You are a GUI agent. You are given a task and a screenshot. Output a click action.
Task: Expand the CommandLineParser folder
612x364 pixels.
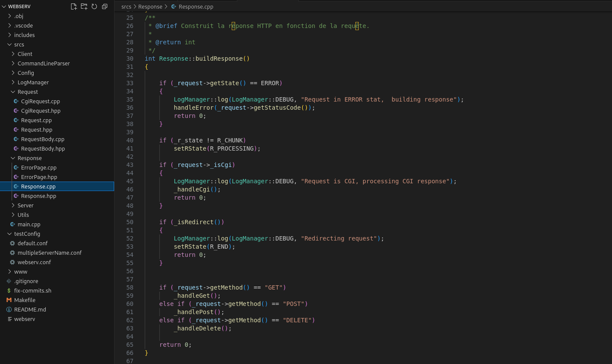pyautogui.click(x=13, y=63)
